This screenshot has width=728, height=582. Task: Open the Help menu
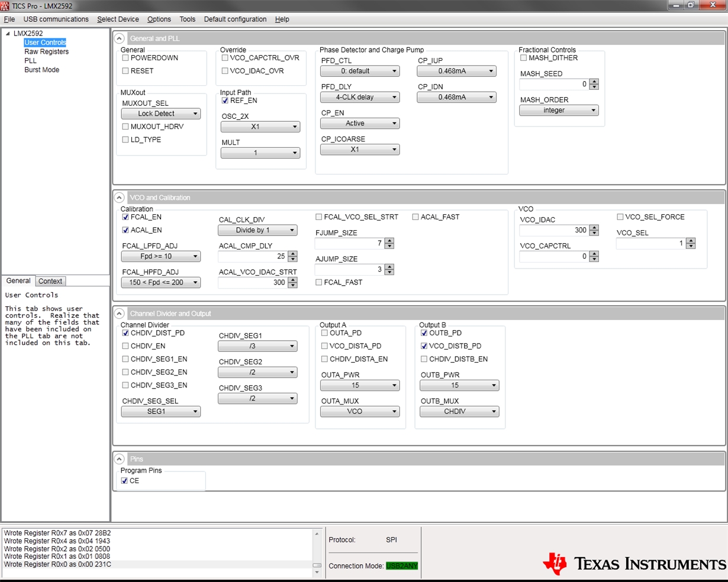pos(282,20)
